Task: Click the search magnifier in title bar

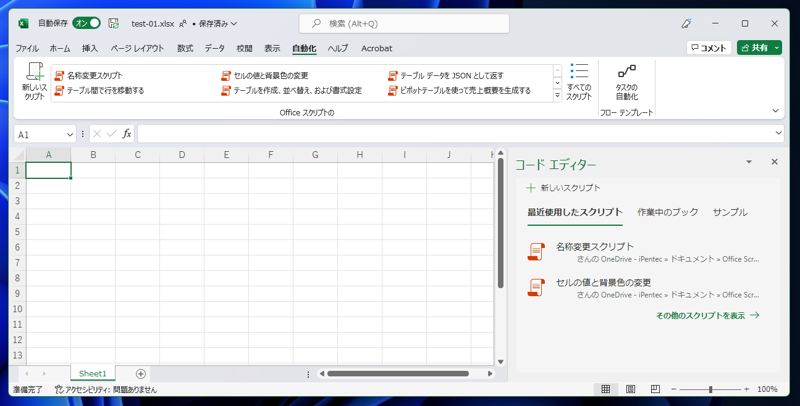Action: (316, 23)
